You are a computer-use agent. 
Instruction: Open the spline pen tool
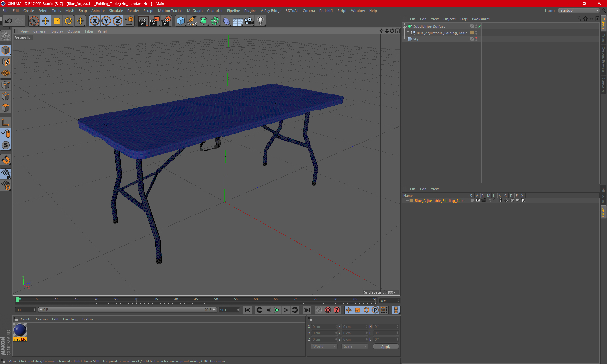point(192,21)
